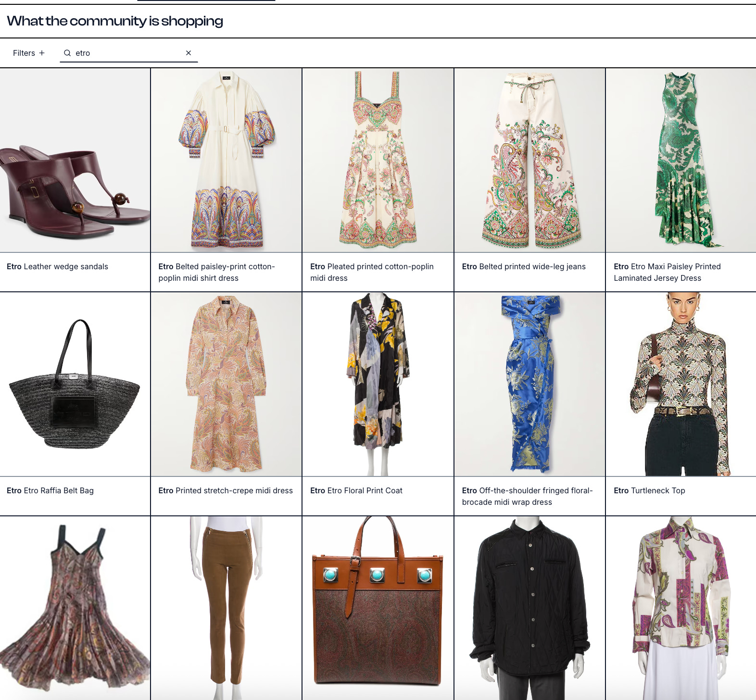The height and width of the screenshot is (700, 756).
Task: Open the belted wide-leg jeans image
Action: tap(529, 160)
